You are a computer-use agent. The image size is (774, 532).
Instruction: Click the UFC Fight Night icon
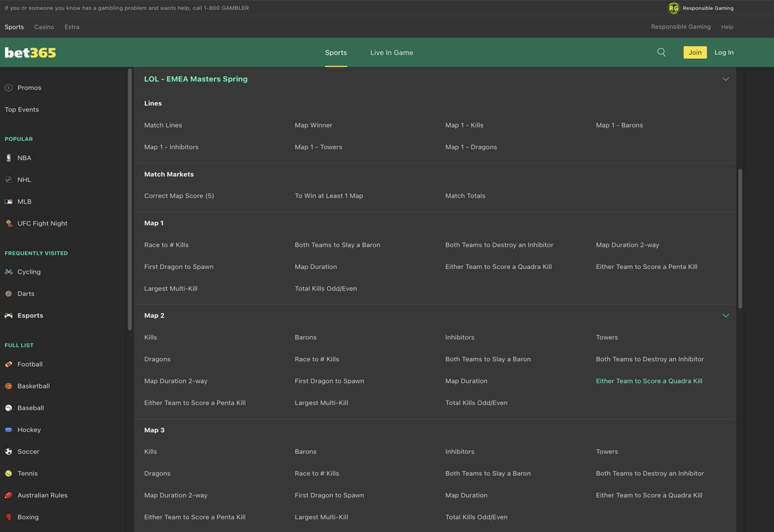point(8,224)
